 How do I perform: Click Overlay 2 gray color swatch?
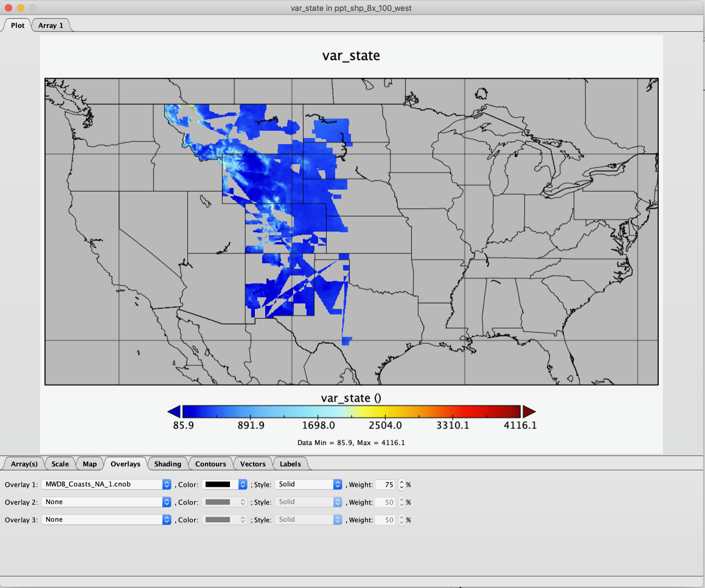point(217,502)
